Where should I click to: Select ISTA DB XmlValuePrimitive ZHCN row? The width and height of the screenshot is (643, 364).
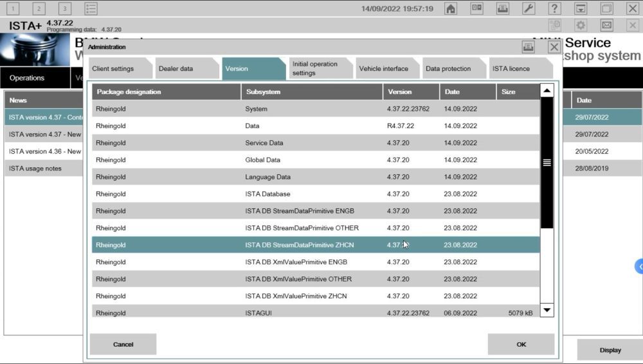pyautogui.click(x=316, y=296)
